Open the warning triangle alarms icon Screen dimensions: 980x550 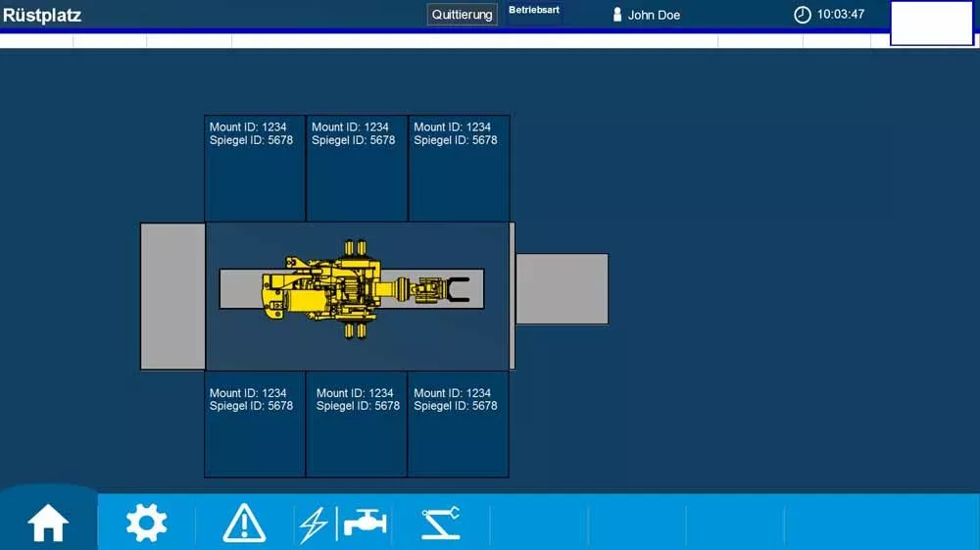(244, 523)
